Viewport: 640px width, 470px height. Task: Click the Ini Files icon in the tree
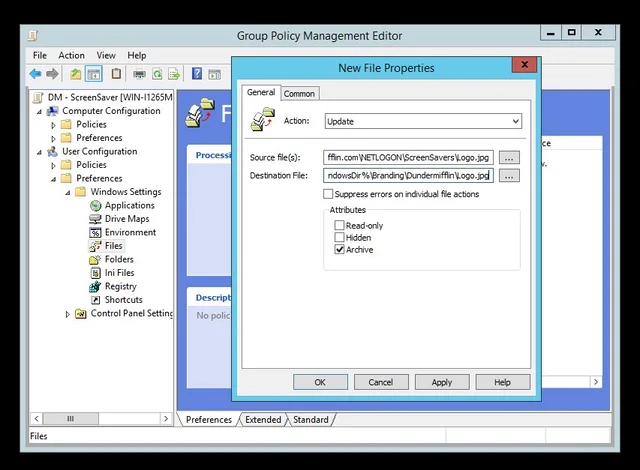point(96,273)
